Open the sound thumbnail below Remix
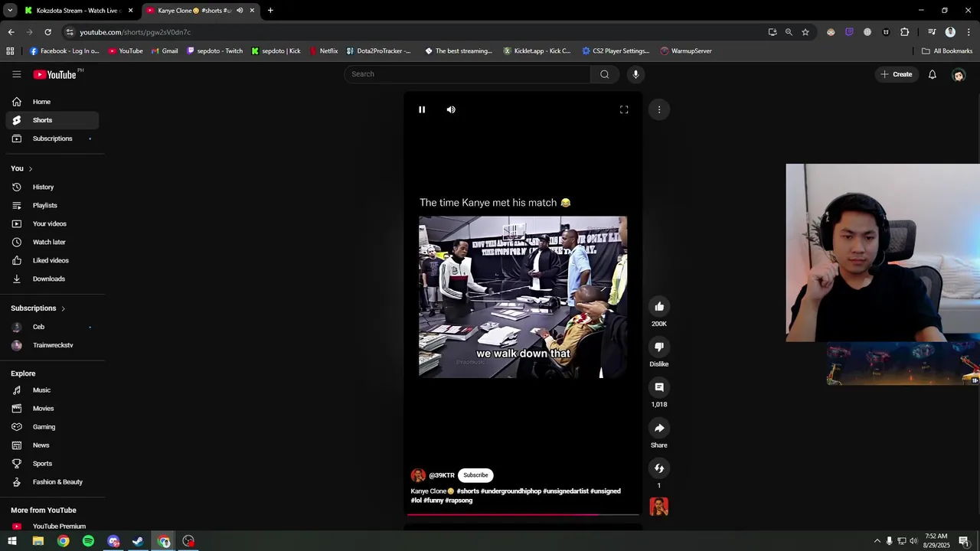 point(659,507)
